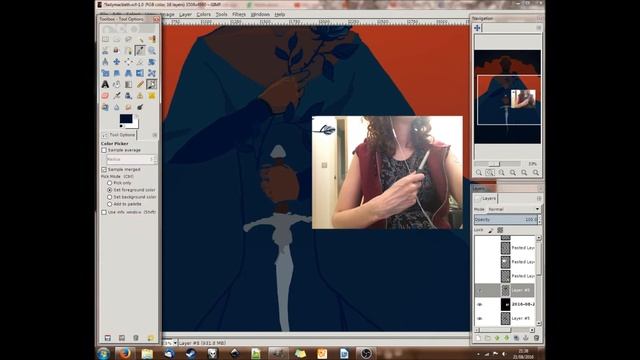Click the Radius spinner arrows
640x360 pixels.
(155, 160)
